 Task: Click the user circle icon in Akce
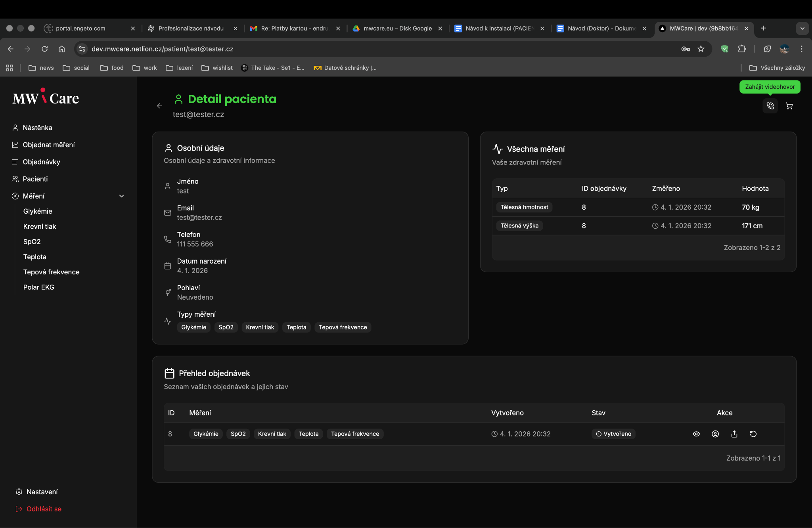[x=715, y=434]
